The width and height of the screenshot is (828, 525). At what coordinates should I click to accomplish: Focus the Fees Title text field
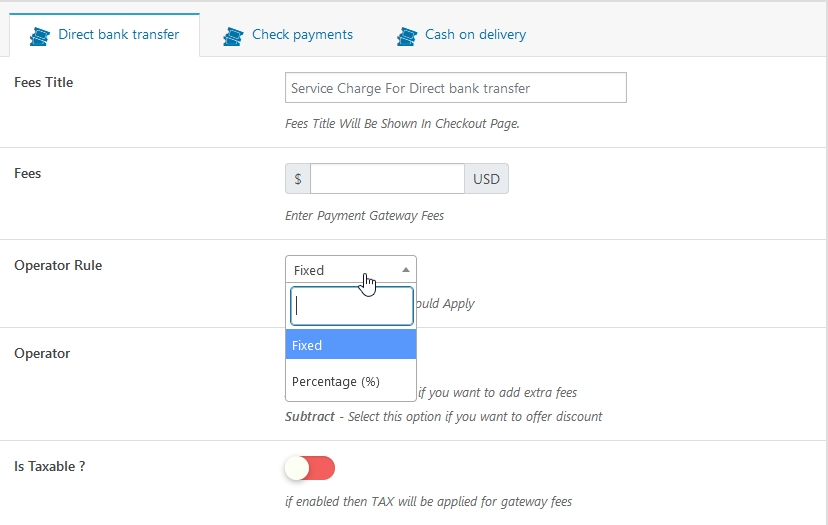[455, 88]
